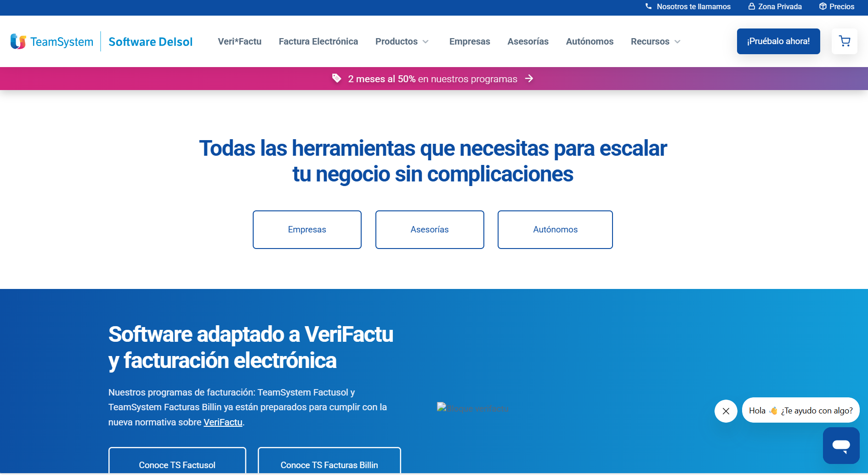This screenshot has width=868, height=475.
Task: Click the ¿Te ayudo con algo? chat message
Action: [801, 410]
